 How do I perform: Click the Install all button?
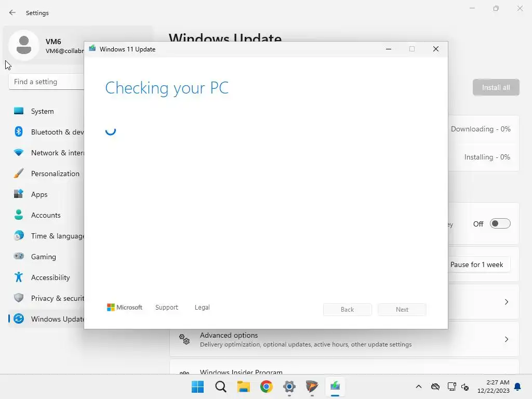click(496, 87)
